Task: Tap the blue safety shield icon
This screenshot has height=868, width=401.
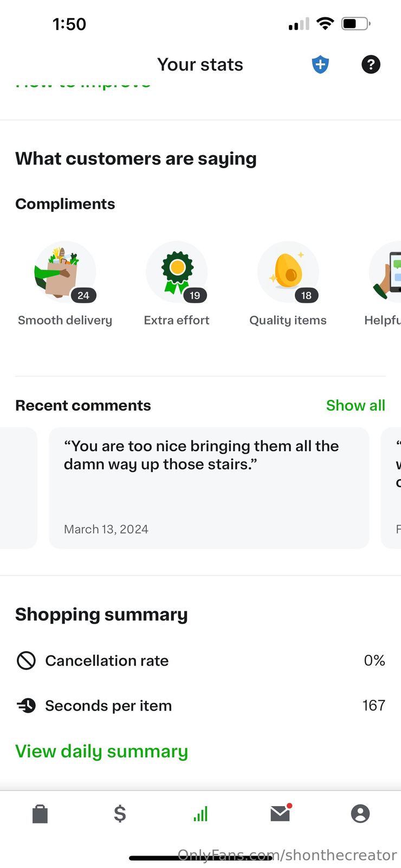Action: (x=320, y=65)
